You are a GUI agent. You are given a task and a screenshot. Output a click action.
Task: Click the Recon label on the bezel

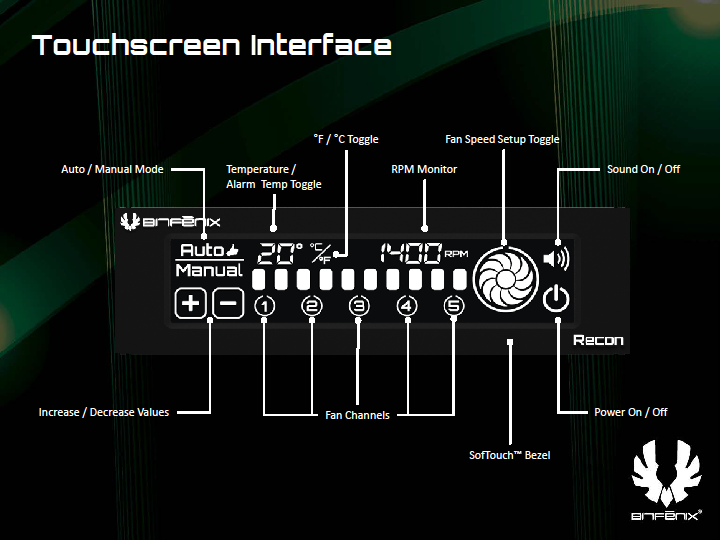click(598, 340)
